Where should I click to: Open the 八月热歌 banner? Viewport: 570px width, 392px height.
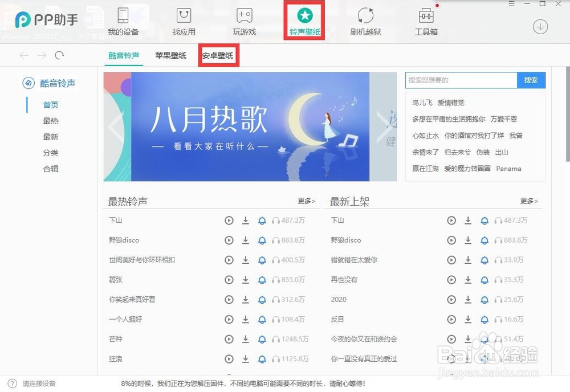[250, 126]
